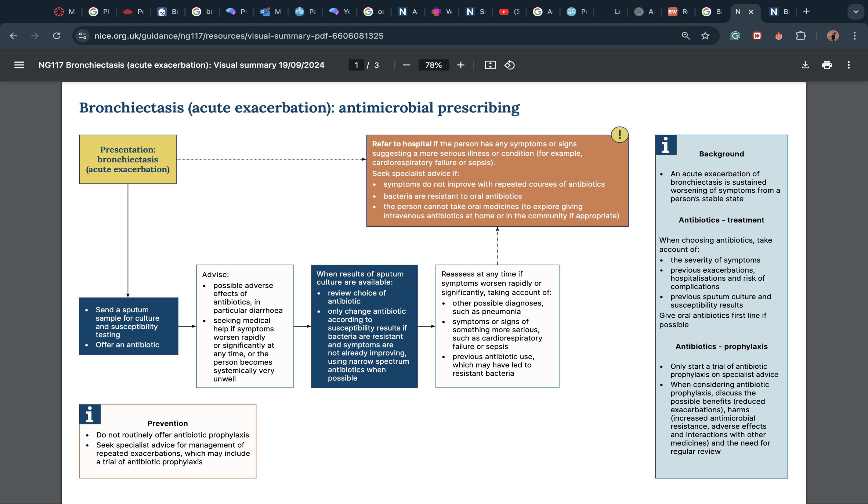Screen dimensions: 868x504
Task: Click the zoom magnifier icon in address bar
Action: tap(685, 36)
